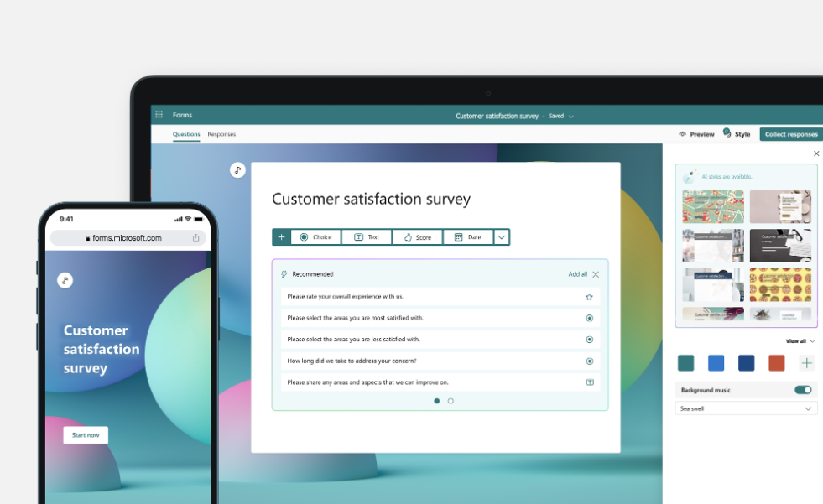Click the 'Customer satisfaction survey' header title
This screenshot has width=823, height=504.
pyautogui.click(x=497, y=116)
